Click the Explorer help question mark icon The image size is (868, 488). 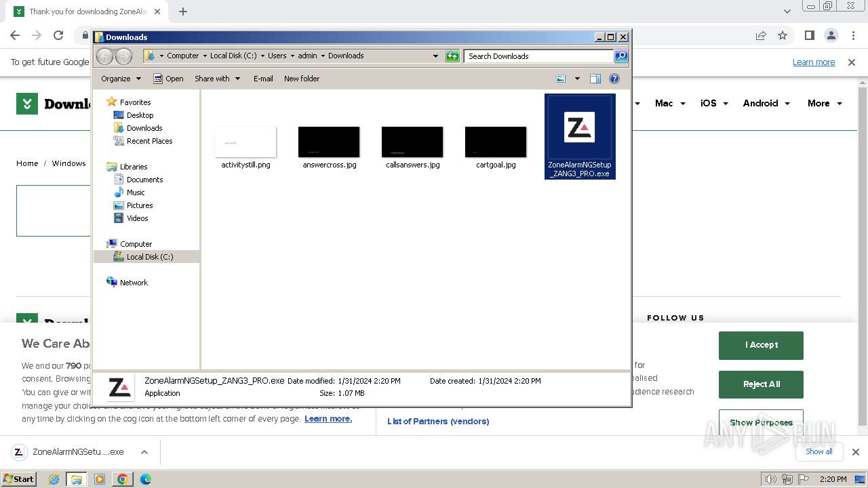(614, 79)
